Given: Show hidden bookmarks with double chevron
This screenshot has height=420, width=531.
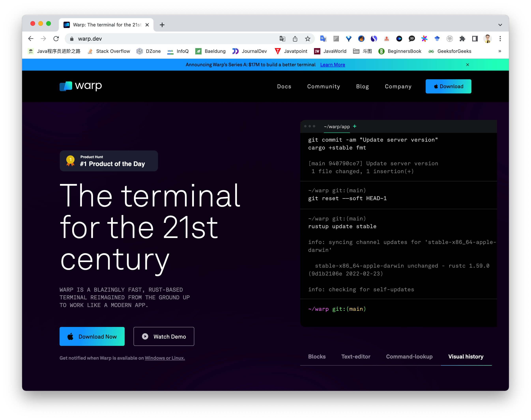Looking at the screenshot, I should tap(499, 51).
